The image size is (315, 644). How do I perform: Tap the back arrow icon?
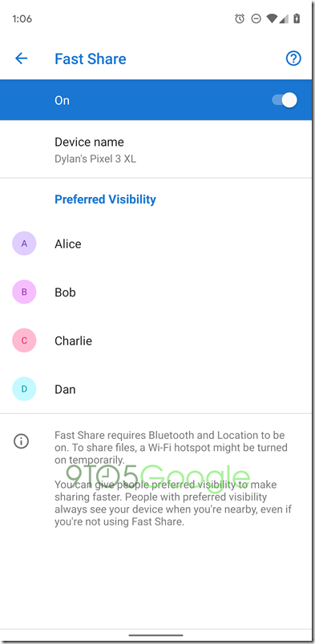(x=21, y=58)
